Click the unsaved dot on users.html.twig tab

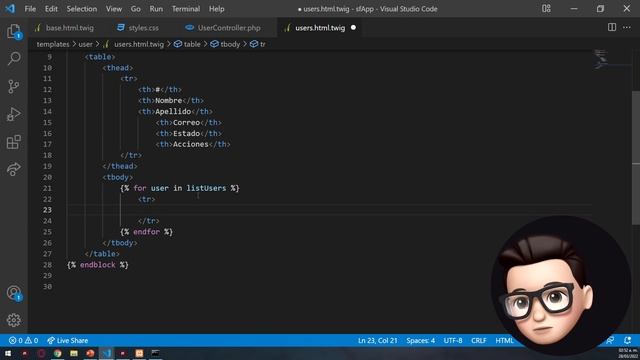pos(353,27)
